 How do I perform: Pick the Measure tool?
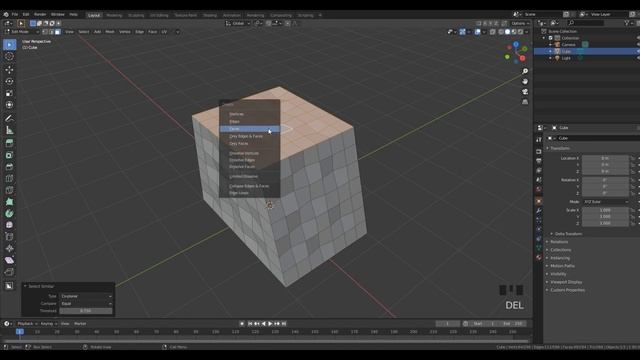click(9, 130)
